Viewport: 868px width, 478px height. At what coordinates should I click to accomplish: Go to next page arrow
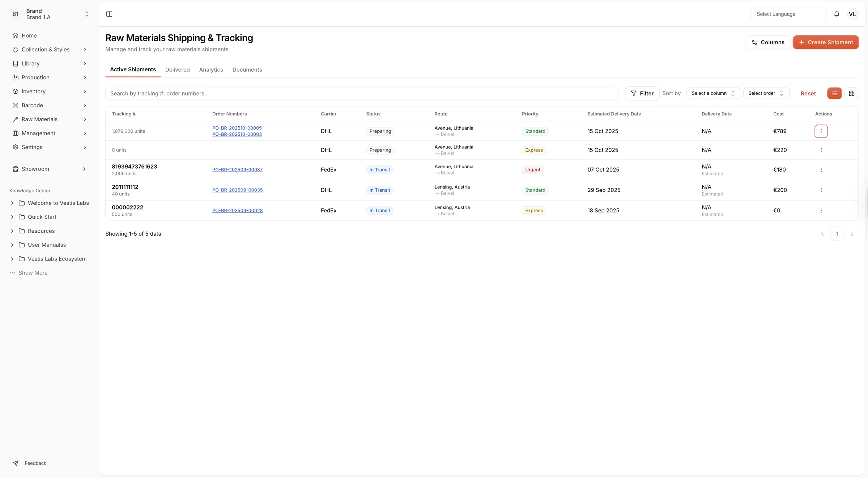[x=852, y=234]
